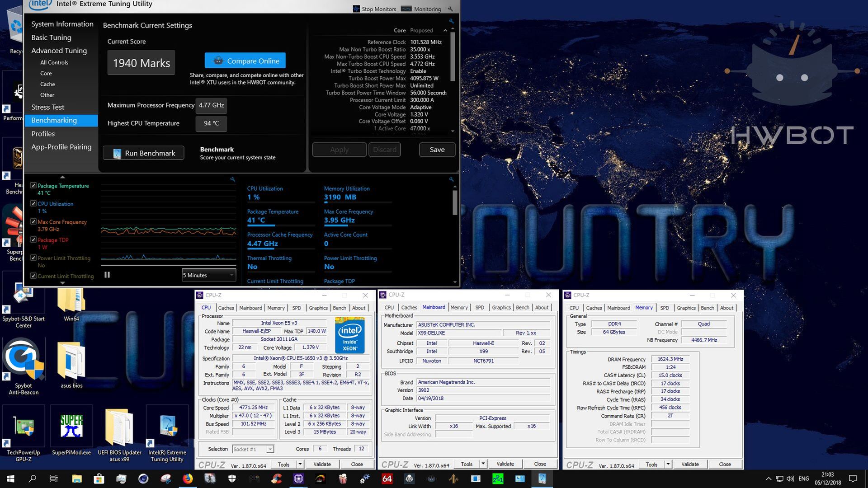
Task: Select Core under Advanced Tuning
Action: coord(46,73)
